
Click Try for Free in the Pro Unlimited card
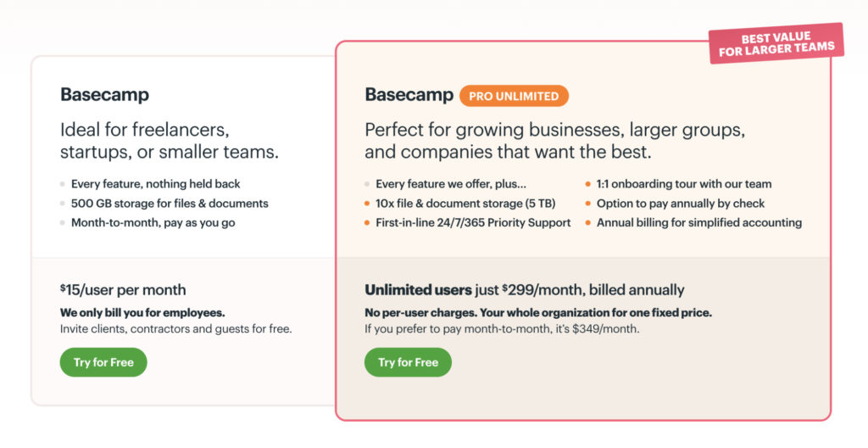tap(408, 362)
